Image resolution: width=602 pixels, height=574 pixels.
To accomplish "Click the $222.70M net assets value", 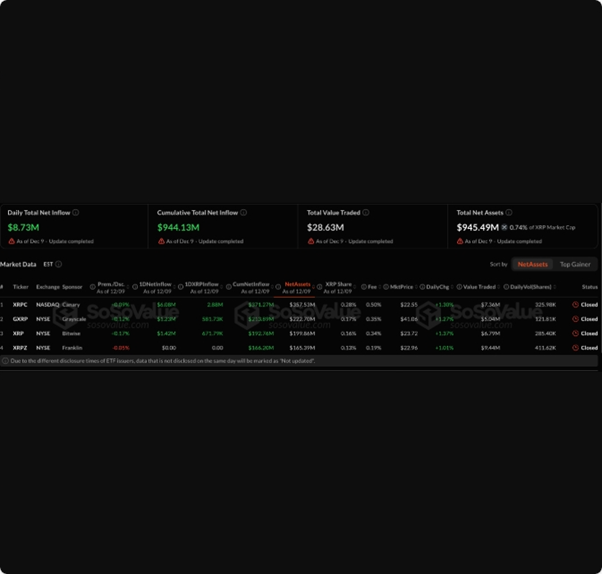I will [x=302, y=319].
